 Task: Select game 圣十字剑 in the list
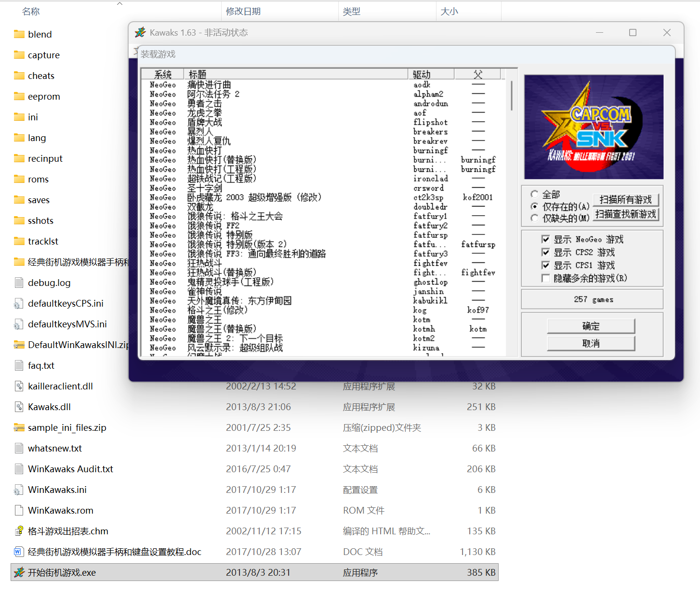205,188
